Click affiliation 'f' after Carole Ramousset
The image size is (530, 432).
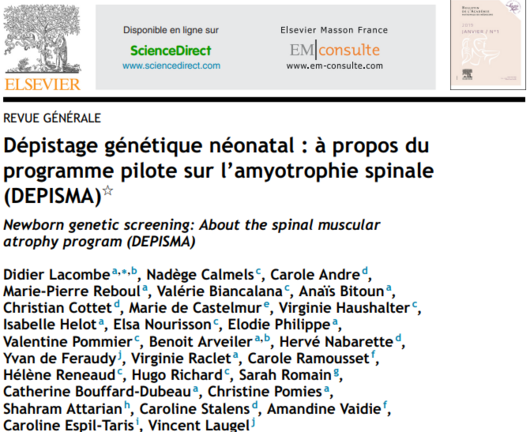tap(373, 354)
